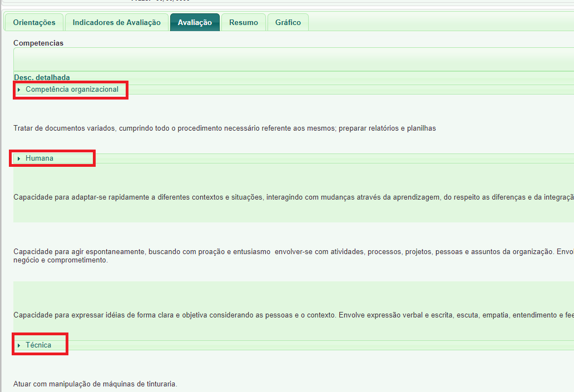Click the triangle icon next to Humana

point(19,158)
